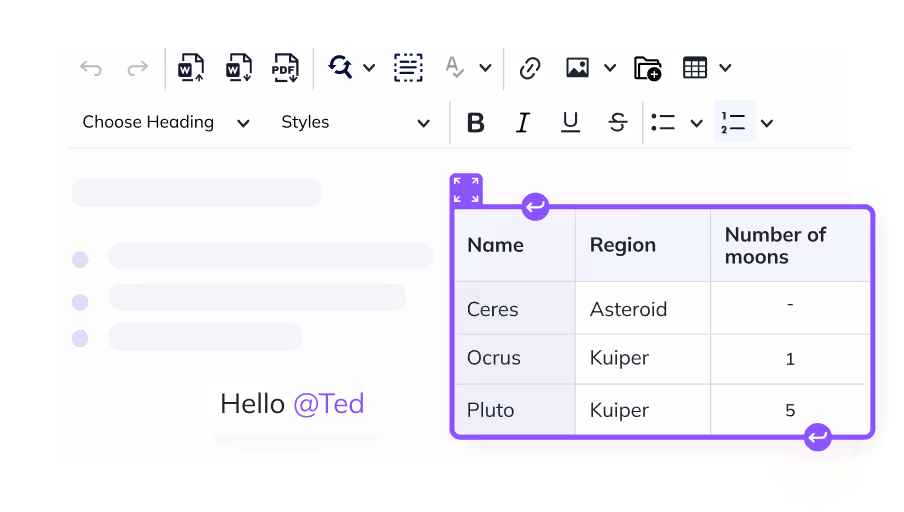Toggle italic formatting
Image resolution: width=904 pixels, height=512 pixels.
522,123
